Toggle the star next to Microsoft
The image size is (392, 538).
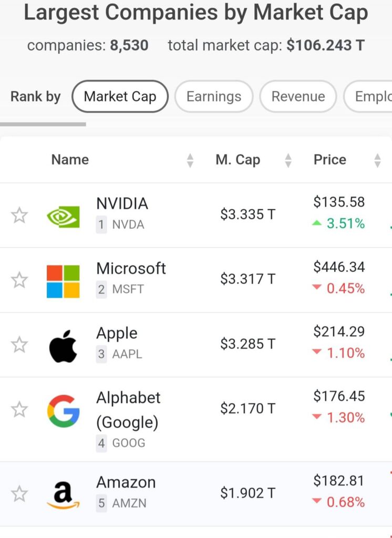(x=19, y=280)
